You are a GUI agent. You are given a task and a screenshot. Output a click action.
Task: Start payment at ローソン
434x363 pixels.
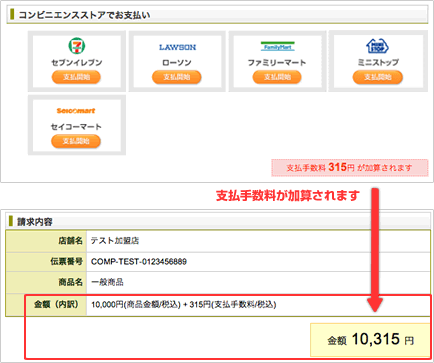click(177, 77)
